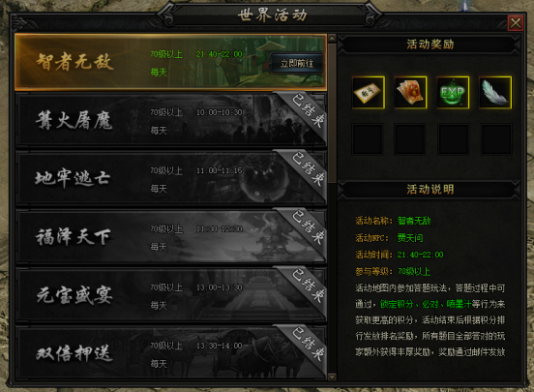Select the 福泽天下 activity entry
The height and width of the screenshot is (392, 534).
coord(170,236)
